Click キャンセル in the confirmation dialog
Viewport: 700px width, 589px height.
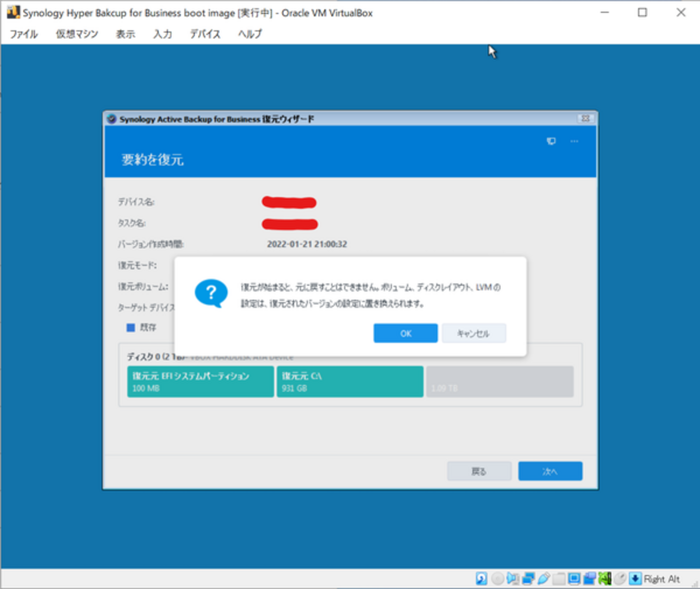(x=473, y=333)
